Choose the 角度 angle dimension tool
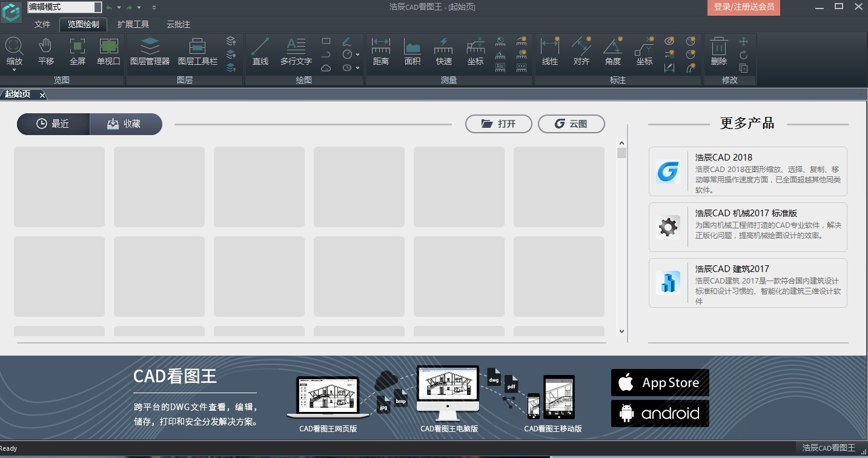The image size is (868, 458). coord(613,51)
